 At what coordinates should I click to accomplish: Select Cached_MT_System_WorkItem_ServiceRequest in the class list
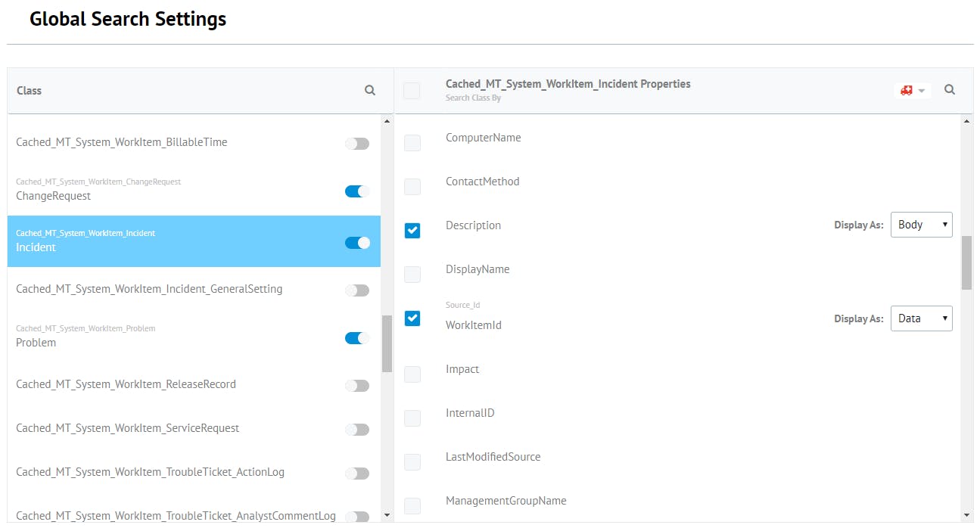click(128, 428)
